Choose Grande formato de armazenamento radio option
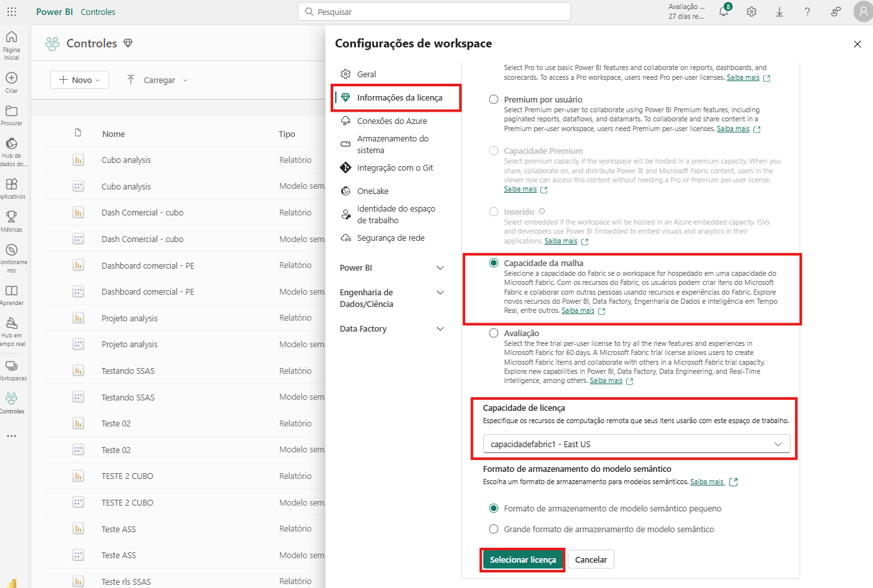873x588 pixels. click(494, 530)
